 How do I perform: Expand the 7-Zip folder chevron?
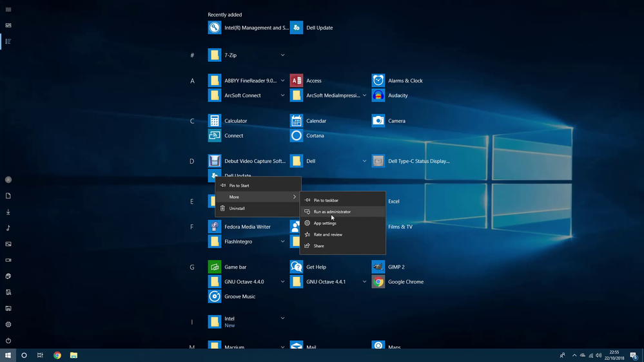tap(282, 55)
